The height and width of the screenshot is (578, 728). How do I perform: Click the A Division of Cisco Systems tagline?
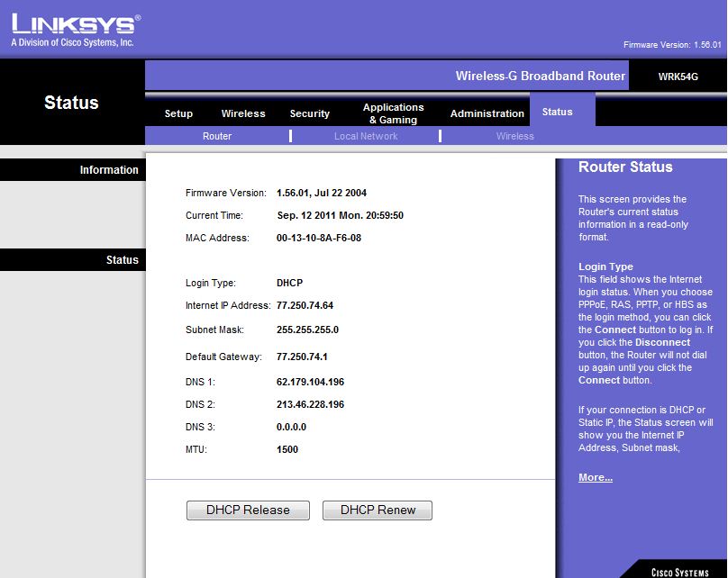[72, 42]
